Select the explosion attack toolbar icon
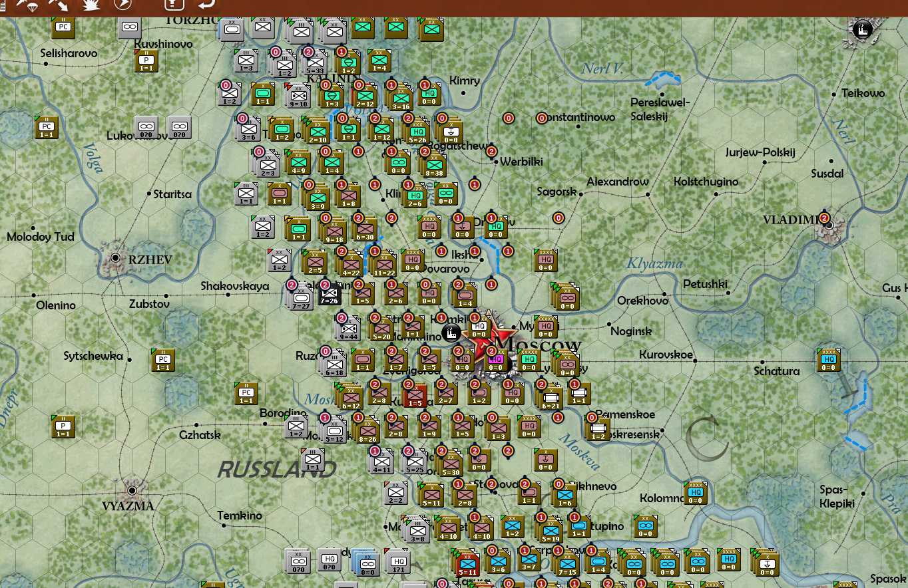 point(91,5)
